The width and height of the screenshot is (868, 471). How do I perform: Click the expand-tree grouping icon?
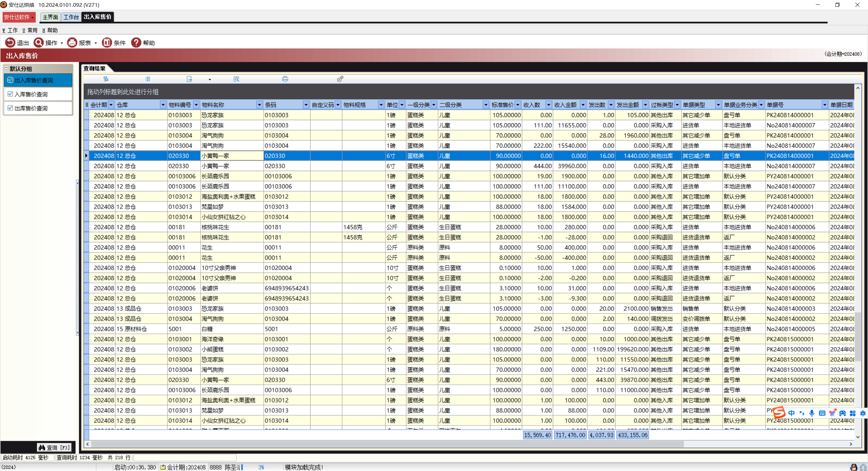(106, 79)
